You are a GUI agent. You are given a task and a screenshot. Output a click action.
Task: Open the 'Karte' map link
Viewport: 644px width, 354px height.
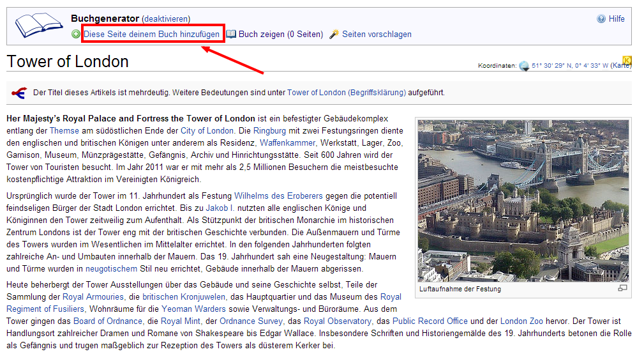[620, 65]
